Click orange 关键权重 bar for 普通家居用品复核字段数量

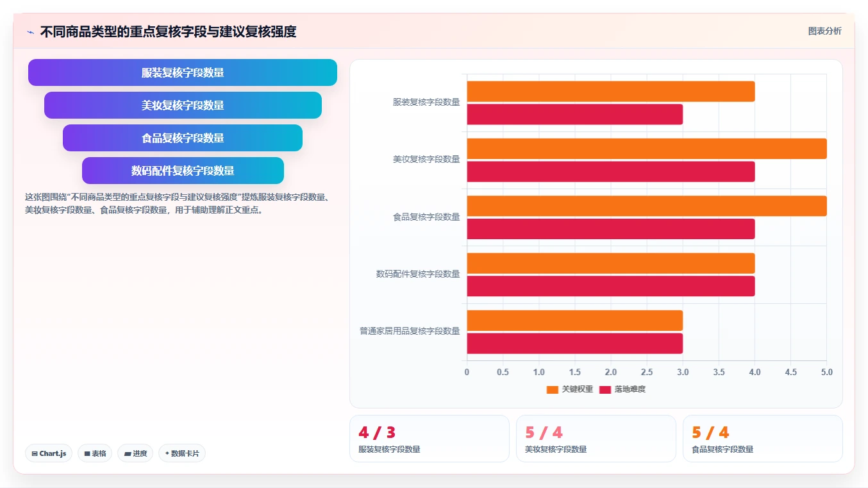574,321
